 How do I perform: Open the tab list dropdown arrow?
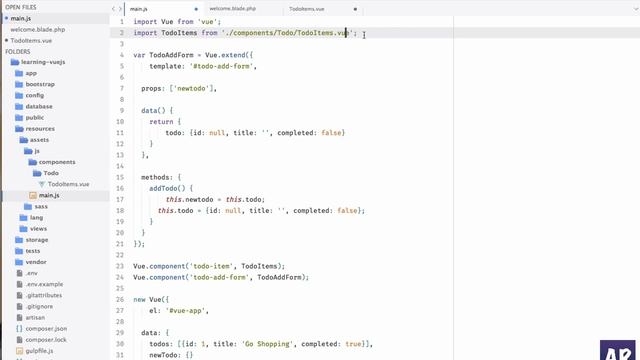pos(636,9)
